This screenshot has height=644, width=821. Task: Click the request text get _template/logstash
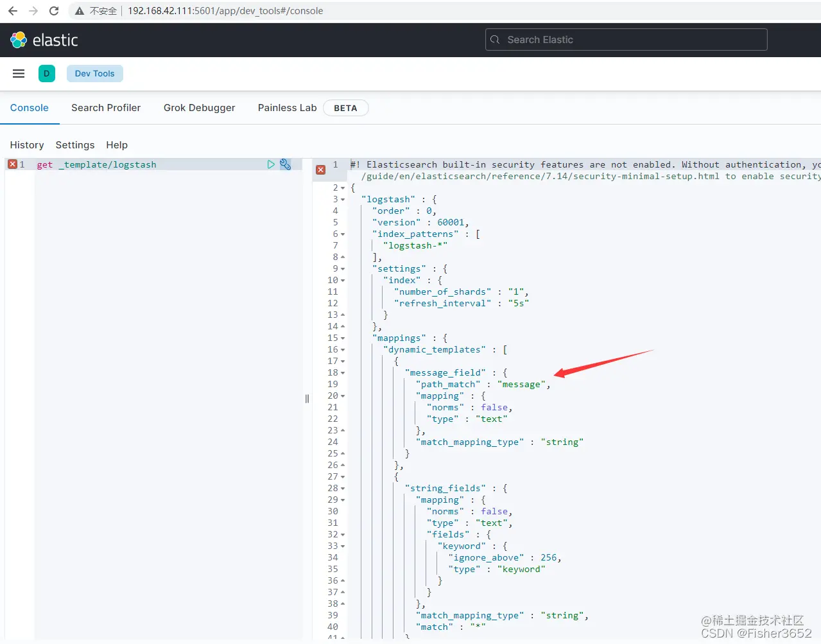[97, 164]
